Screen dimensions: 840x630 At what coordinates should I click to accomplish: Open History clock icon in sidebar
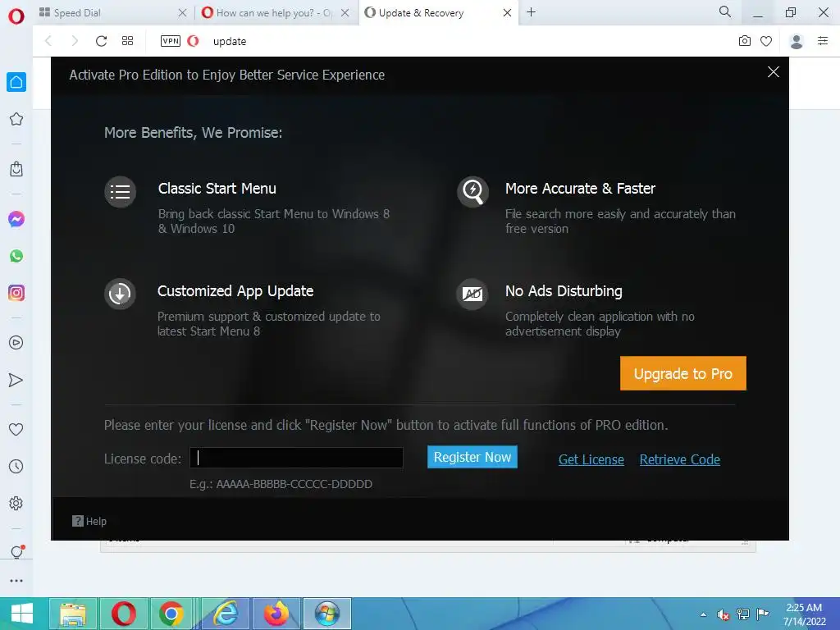click(x=16, y=466)
